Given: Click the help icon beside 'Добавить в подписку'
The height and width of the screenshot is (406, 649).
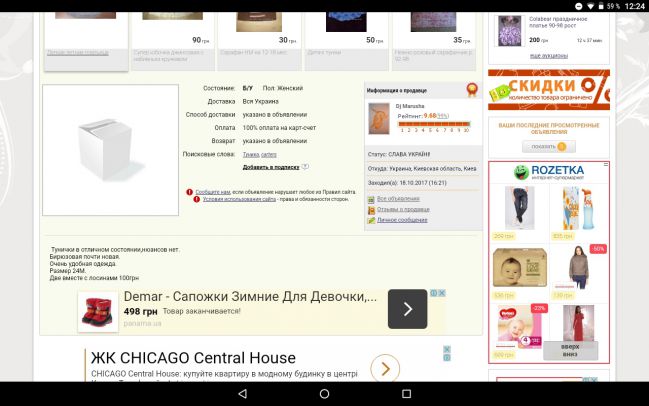Looking at the screenshot, I should click(305, 167).
